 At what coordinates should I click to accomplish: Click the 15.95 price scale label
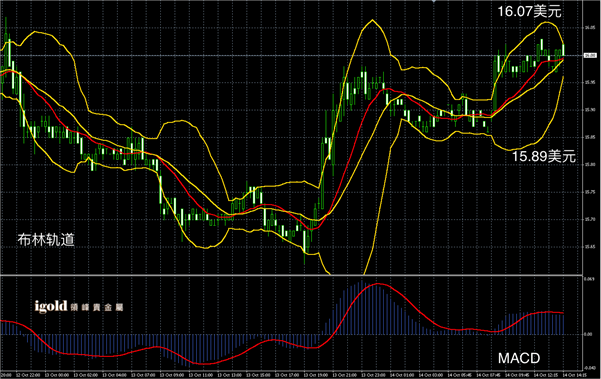pyautogui.click(x=590, y=82)
